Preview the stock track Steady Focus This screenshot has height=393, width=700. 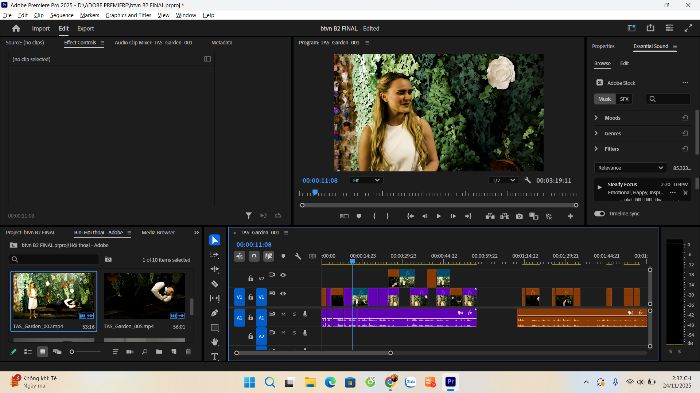coord(600,187)
